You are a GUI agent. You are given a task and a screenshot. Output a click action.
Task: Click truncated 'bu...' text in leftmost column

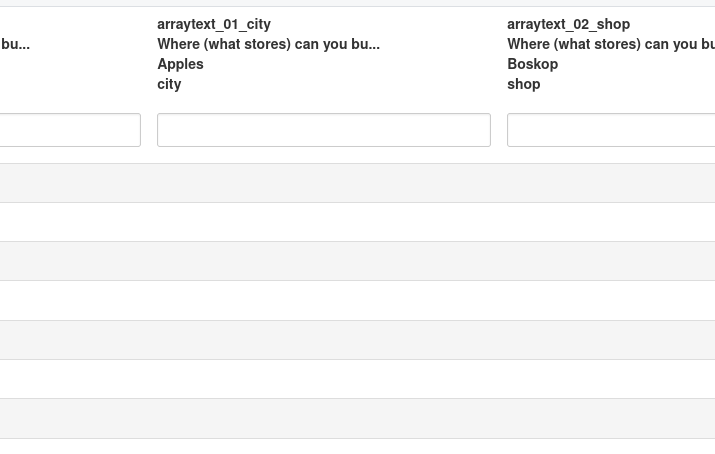click(15, 44)
